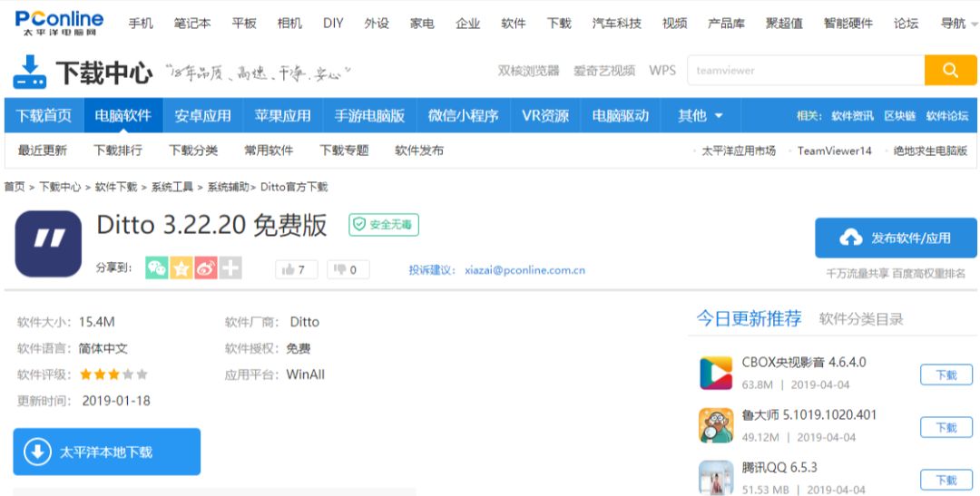Switch to 软件分类目录 tab

tap(861, 319)
